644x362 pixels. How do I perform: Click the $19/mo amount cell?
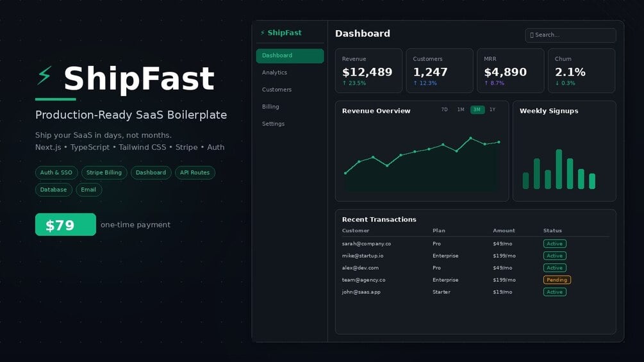pyautogui.click(x=502, y=292)
